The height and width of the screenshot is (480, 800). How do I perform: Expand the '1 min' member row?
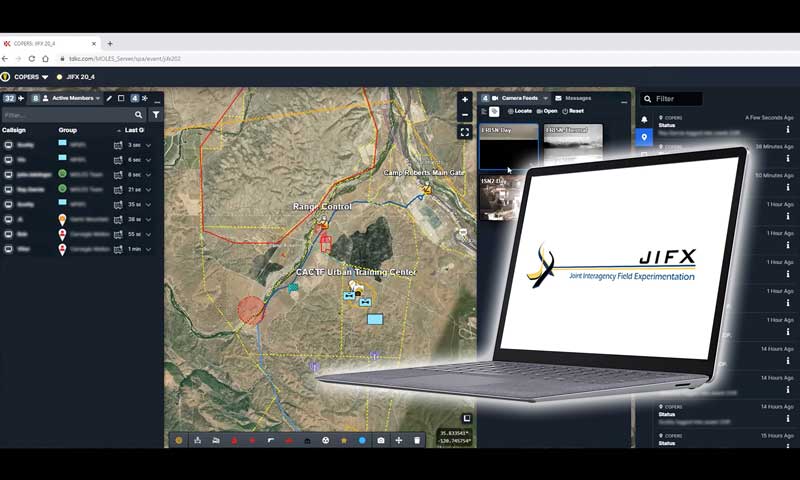pos(148,249)
